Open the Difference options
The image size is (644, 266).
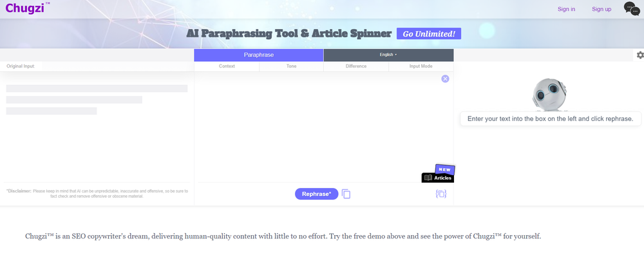tap(356, 66)
